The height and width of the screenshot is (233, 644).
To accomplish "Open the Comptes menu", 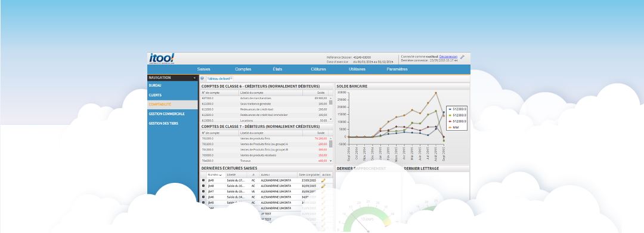I will coord(243,69).
